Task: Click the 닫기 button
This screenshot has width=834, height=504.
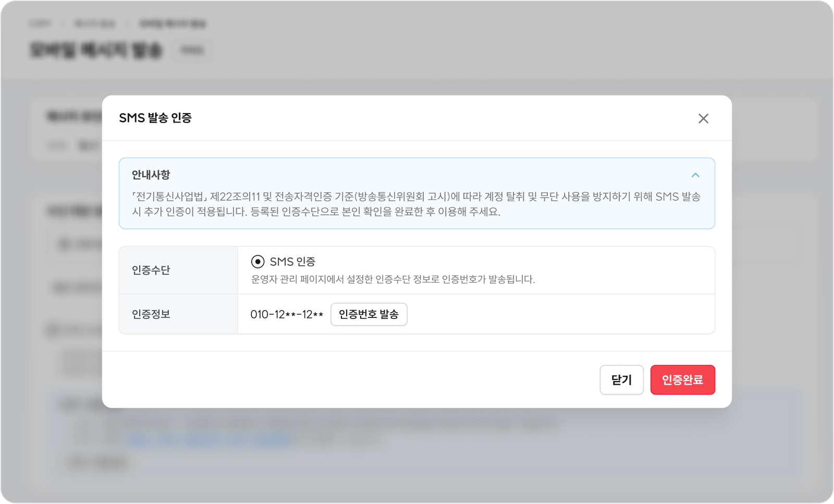Action: pos(621,380)
